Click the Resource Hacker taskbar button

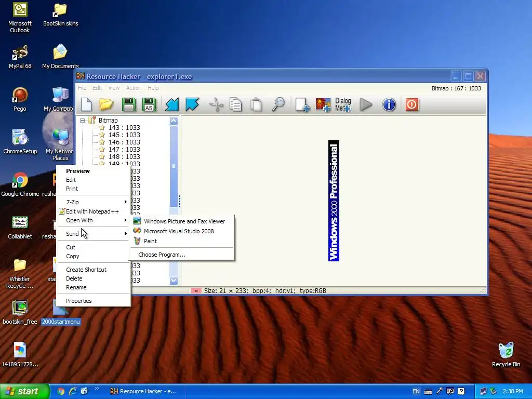tap(145, 391)
